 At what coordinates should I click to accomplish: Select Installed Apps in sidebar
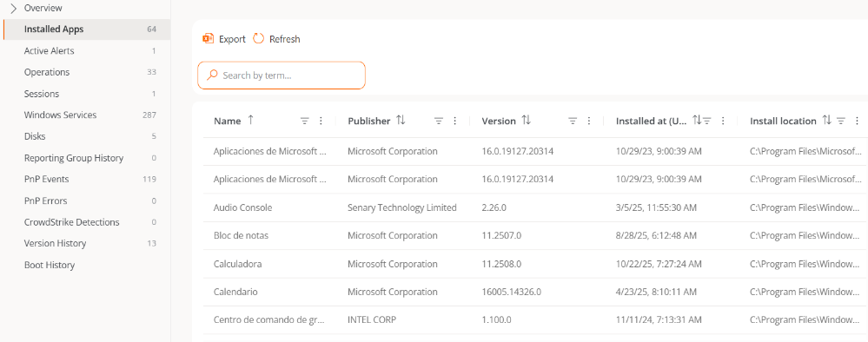click(x=86, y=30)
